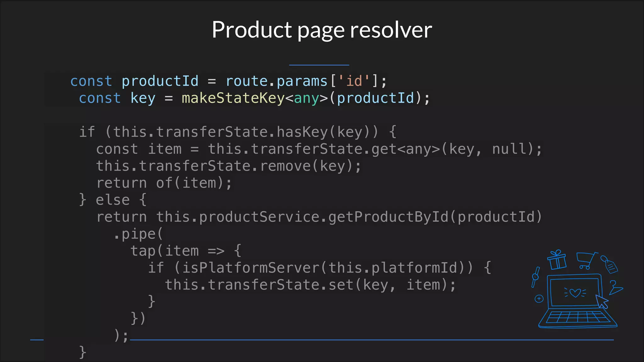The image size is (644, 362).
Task: Click 'this.transferState.remove(key);' line
Action: pyautogui.click(x=228, y=166)
